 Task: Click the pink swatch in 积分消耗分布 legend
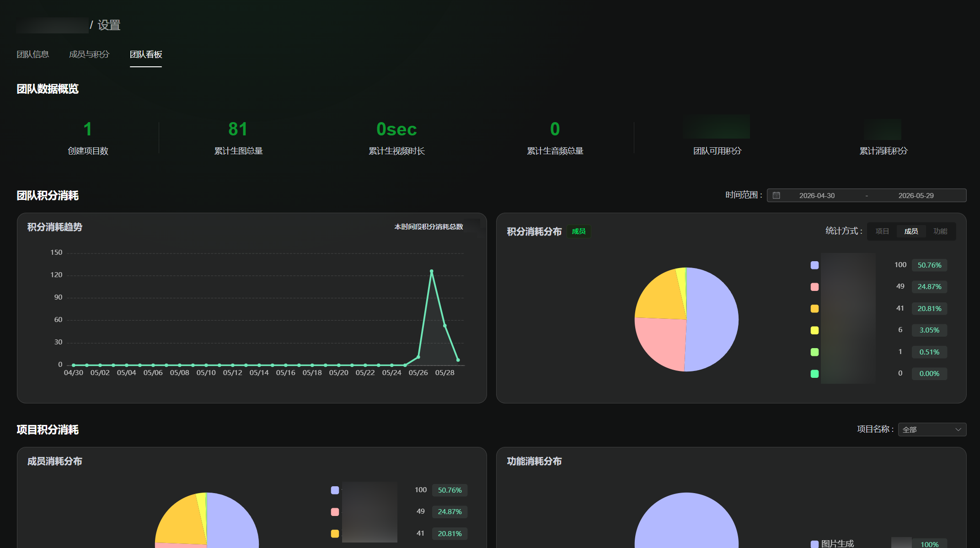tap(814, 287)
